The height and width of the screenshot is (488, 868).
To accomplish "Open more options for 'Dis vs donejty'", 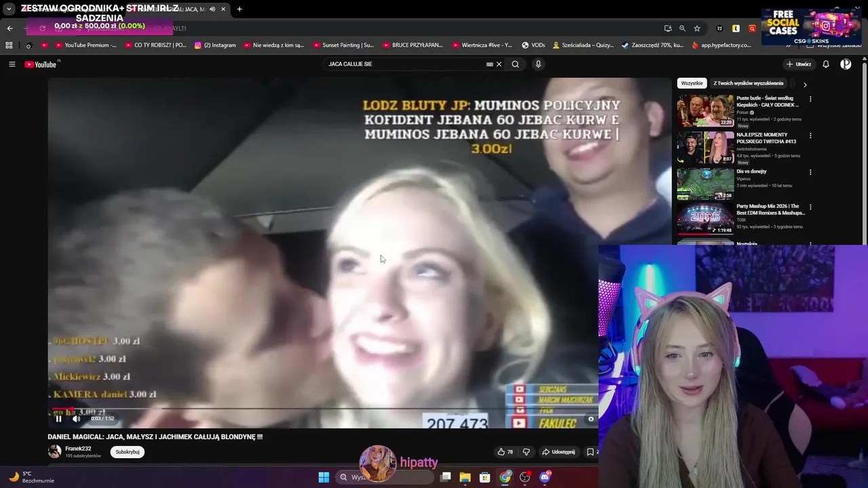I will click(x=810, y=172).
